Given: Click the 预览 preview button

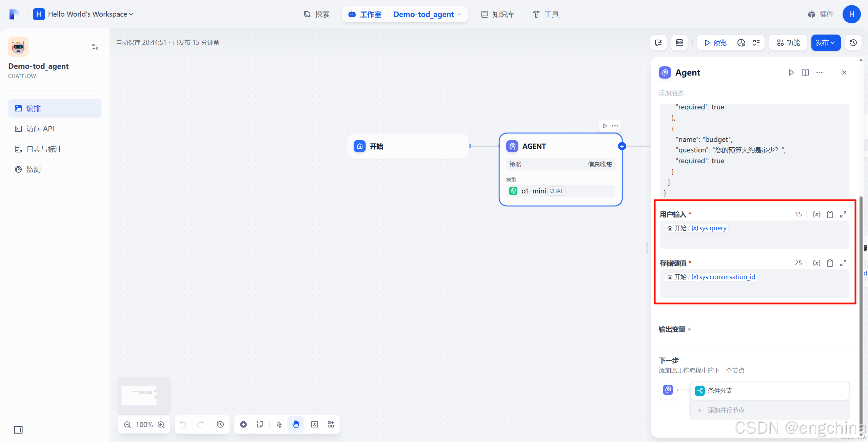Looking at the screenshot, I should pyautogui.click(x=715, y=43).
